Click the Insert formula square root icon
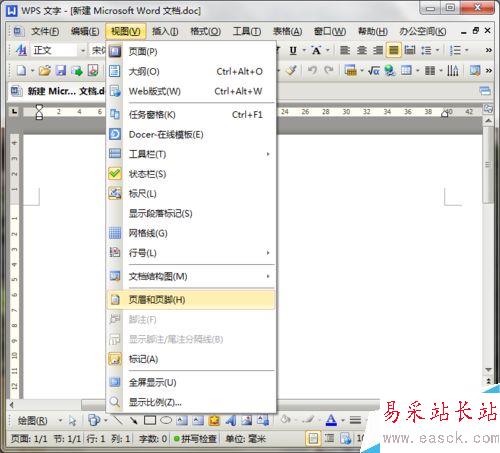 (x=374, y=70)
